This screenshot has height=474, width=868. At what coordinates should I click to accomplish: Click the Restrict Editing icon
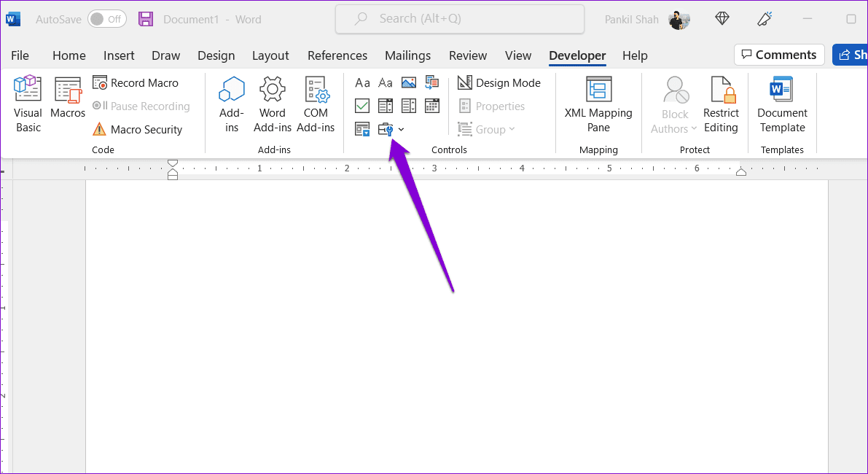point(721,105)
